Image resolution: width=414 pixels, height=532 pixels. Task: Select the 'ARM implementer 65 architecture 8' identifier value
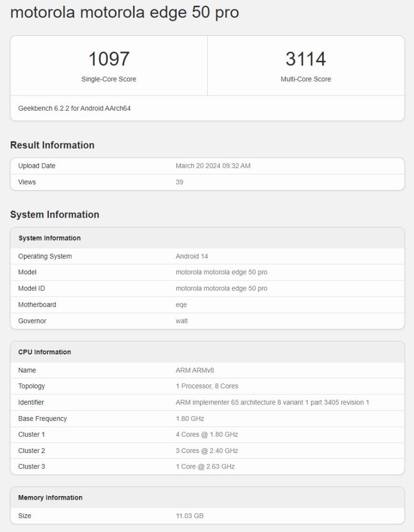[272, 403]
